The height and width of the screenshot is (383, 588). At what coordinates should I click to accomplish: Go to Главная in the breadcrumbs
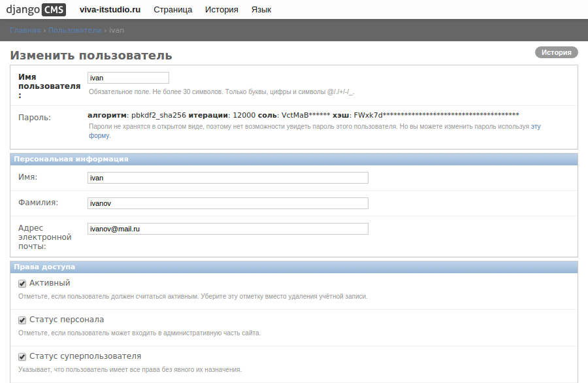point(25,30)
